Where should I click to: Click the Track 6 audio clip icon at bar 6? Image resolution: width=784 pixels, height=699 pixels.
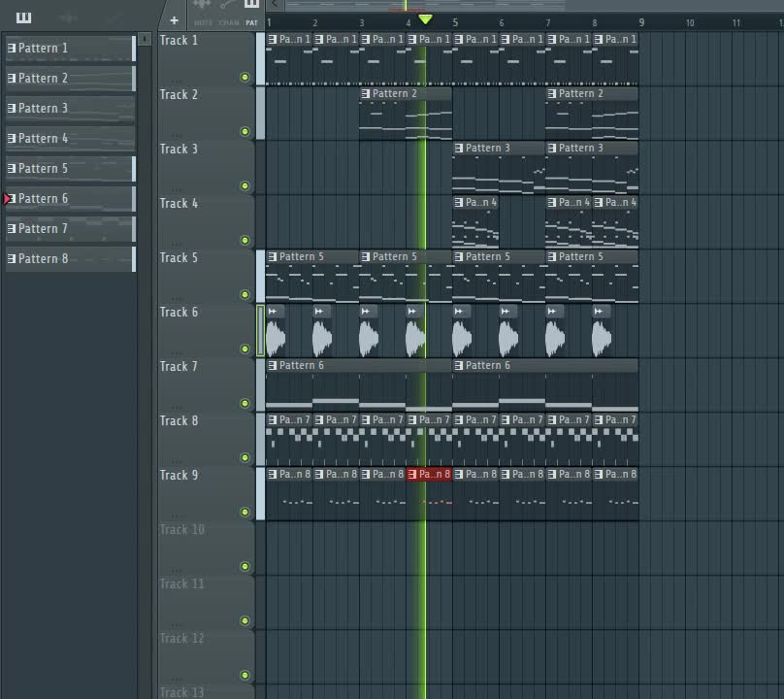click(x=505, y=312)
